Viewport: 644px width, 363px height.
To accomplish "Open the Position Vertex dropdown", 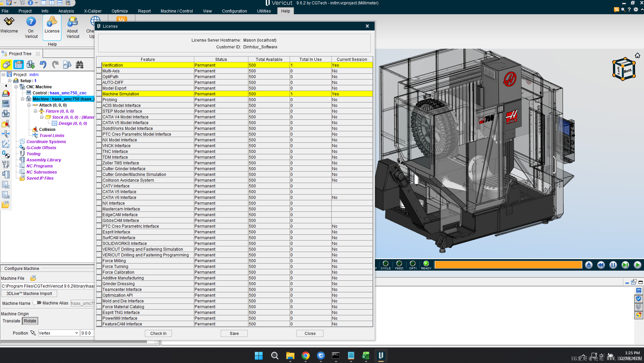I will (x=59, y=333).
